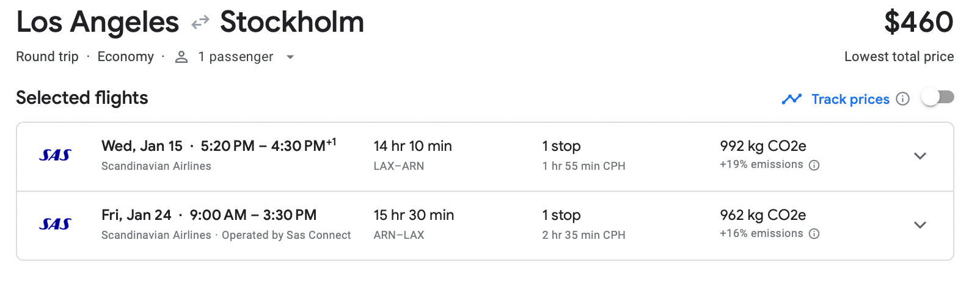Screen dimensions: 980x281
Task: Click the Track prices link text
Action: click(850, 99)
